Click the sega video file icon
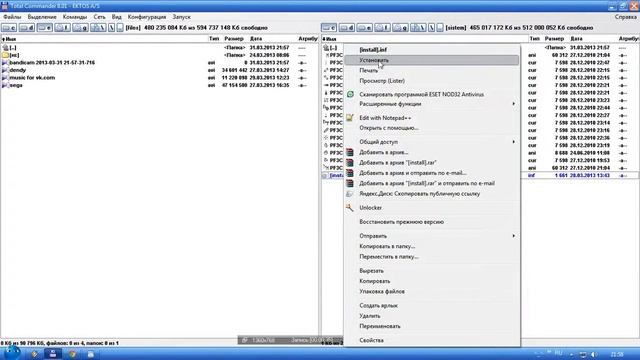Viewport: 640px width, 360px height. coord(5,85)
